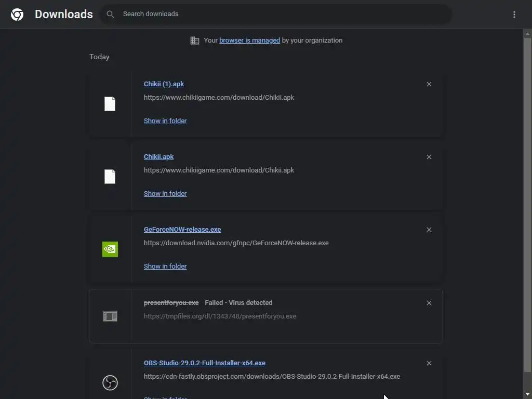Remove GeForceNOW-release.exe from the list
Viewport: 532px width, 399px height.
[429, 230]
